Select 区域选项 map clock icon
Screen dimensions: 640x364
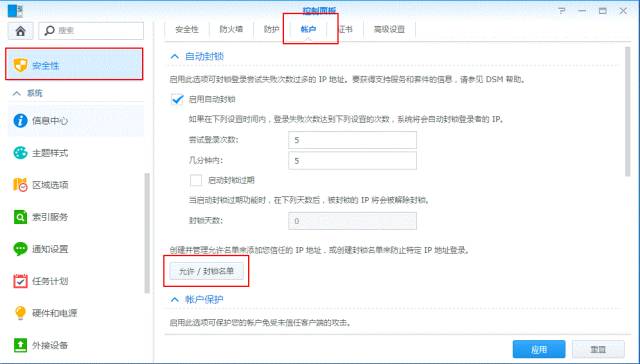[20, 185]
